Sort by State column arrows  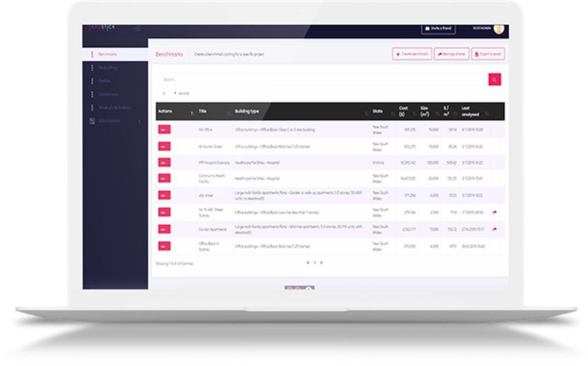click(x=393, y=113)
